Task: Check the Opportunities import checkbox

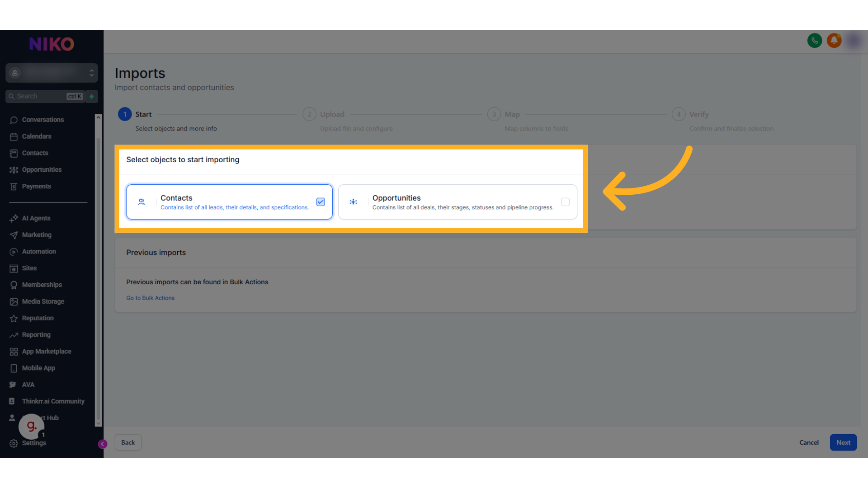Action: 565,202
